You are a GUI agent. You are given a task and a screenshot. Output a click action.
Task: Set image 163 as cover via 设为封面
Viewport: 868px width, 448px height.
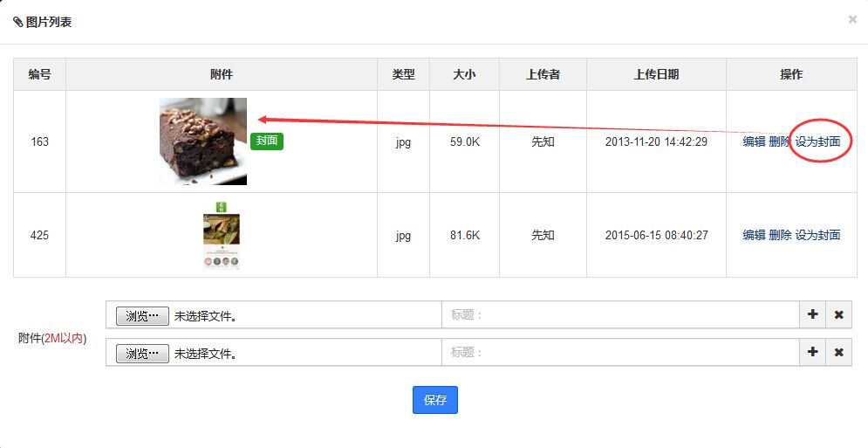coord(817,141)
